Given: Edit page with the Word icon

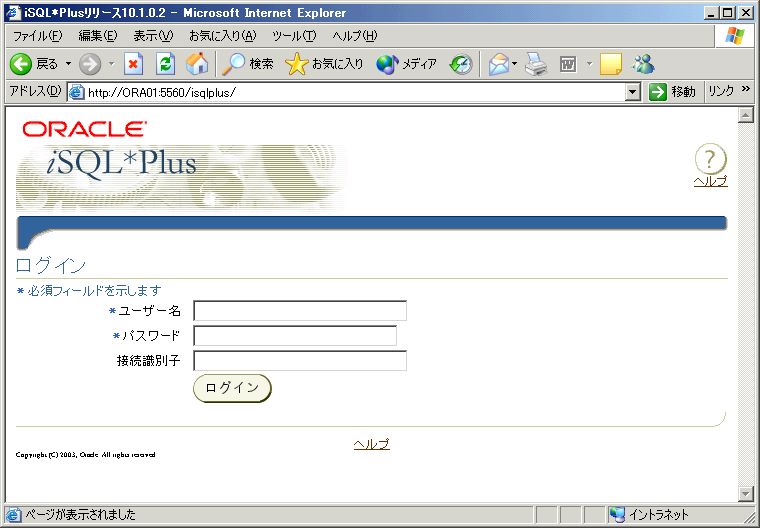Looking at the screenshot, I should pos(568,64).
